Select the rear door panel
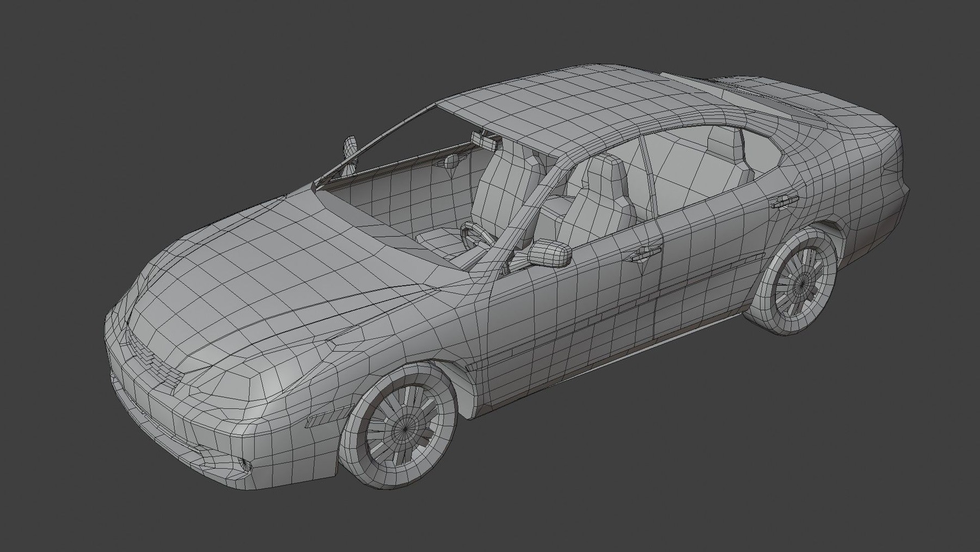The height and width of the screenshot is (552, 980). tap(713, 256)
